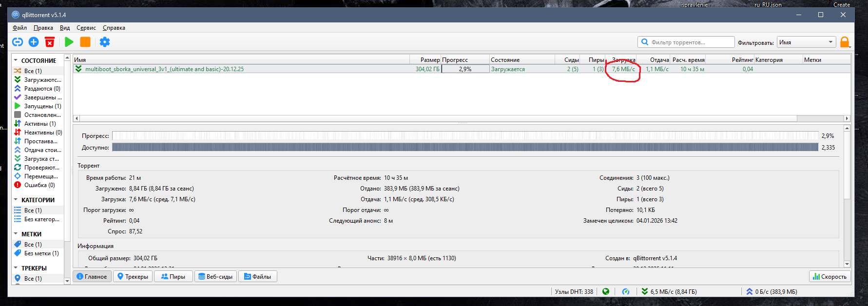868x306 pixels.
Task: Open the Фильтровать Имя dropdown
Action: click(x=807, y=42)
